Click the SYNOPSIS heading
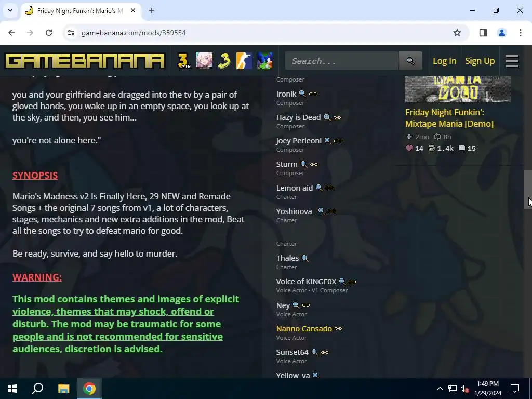Image resolution: width=532 pixels, height=399 pixels. tap(35, 176)
